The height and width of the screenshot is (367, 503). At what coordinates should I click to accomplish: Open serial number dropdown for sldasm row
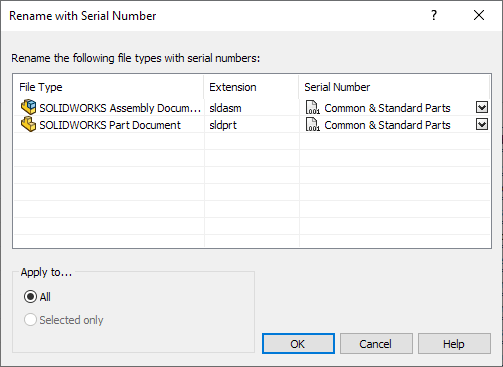[x=482, y=107]
